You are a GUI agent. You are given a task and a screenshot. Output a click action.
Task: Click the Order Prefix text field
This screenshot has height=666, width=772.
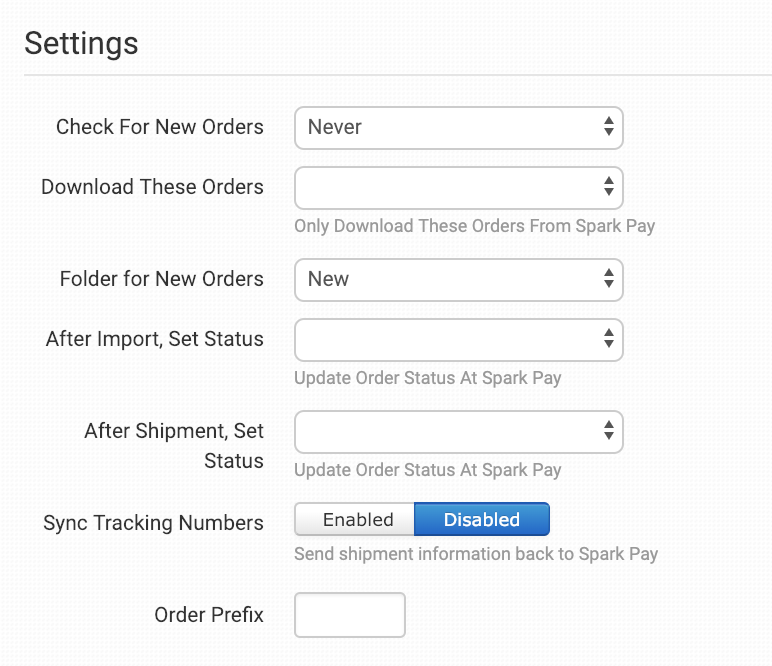(349, 615)
